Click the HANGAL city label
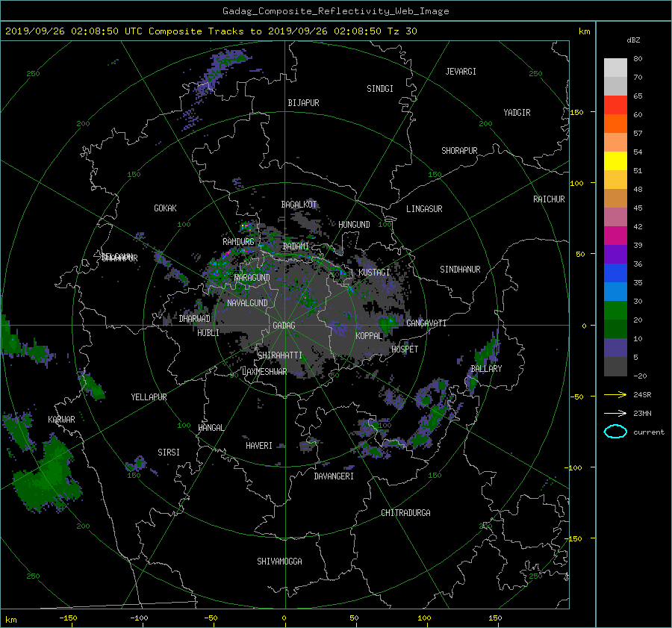672x628 pixels. coord(211,428)
